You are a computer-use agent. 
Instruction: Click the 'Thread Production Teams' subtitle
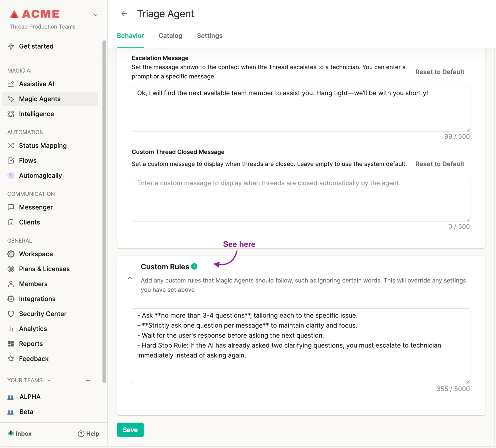point(43,27)
